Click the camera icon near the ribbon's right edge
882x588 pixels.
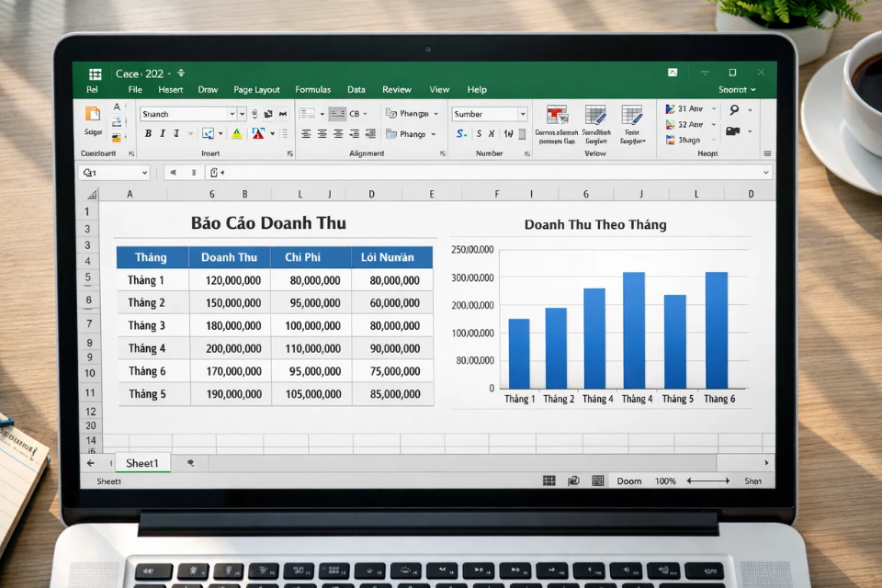click(x=732, y=130)
